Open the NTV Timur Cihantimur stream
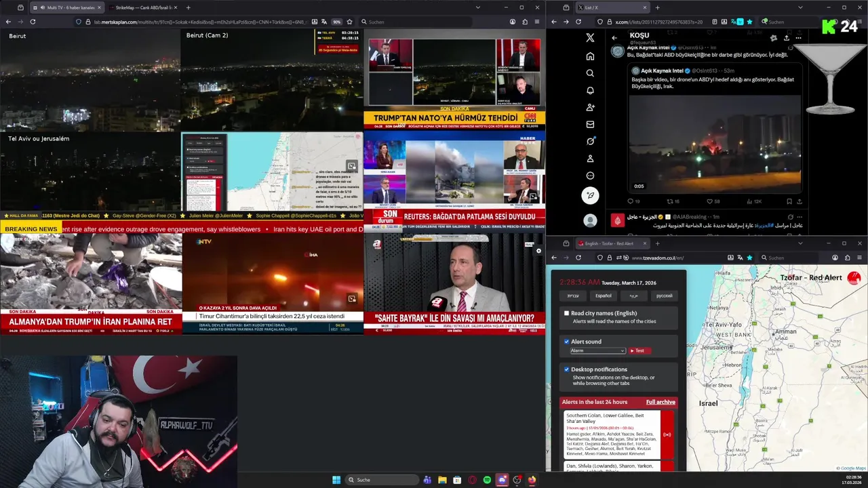 tap(273, 283)
